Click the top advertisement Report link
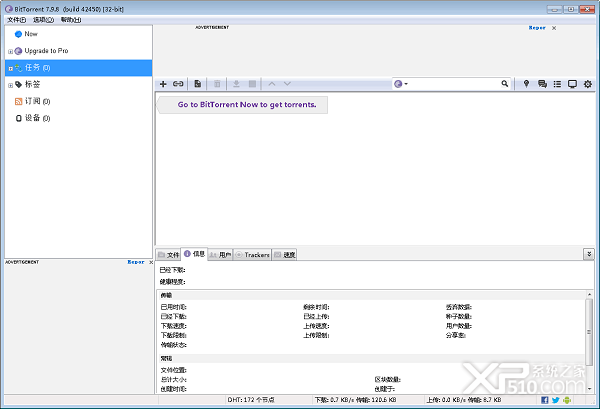The image size is (600, 409). tap(537, 28)
